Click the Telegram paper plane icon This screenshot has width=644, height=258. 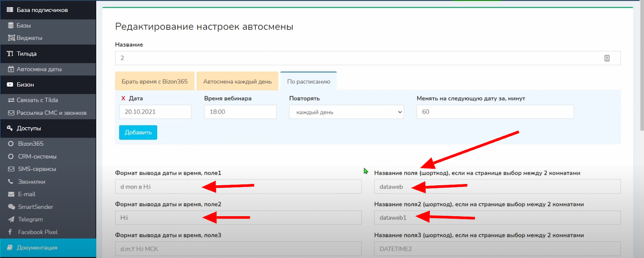tap(11, 219)
